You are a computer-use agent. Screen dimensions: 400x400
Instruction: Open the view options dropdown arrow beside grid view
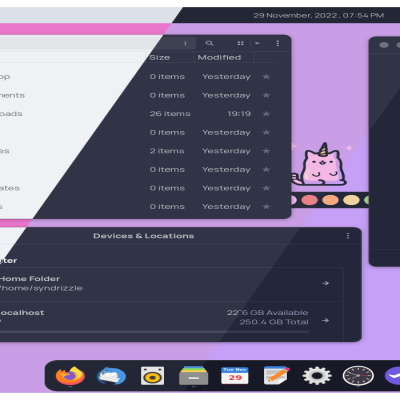[257, 43]
